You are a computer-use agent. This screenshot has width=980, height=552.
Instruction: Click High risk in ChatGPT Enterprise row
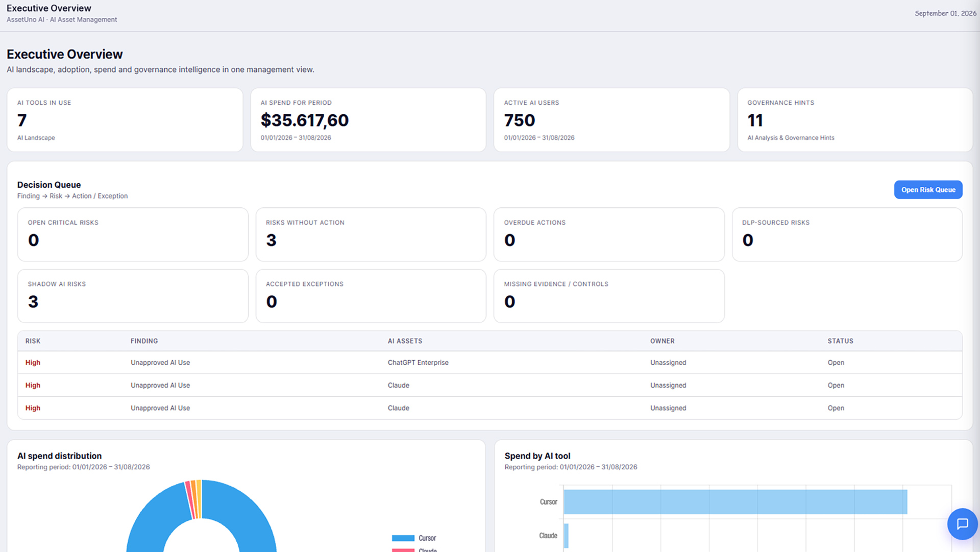coord(33,363)
